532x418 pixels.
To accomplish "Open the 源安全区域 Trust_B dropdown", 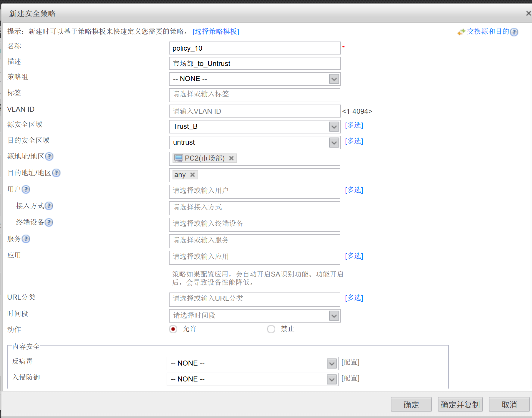I will 334,127.
